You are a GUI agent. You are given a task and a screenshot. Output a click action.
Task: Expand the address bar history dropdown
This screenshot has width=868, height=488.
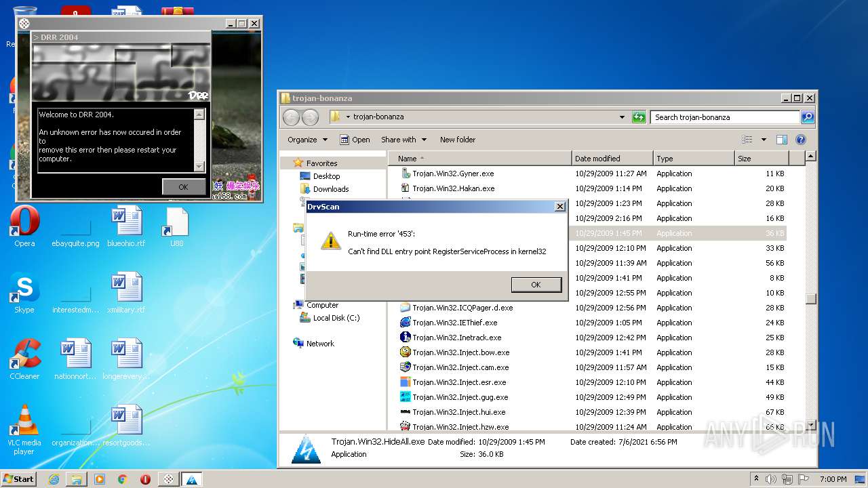622,117
